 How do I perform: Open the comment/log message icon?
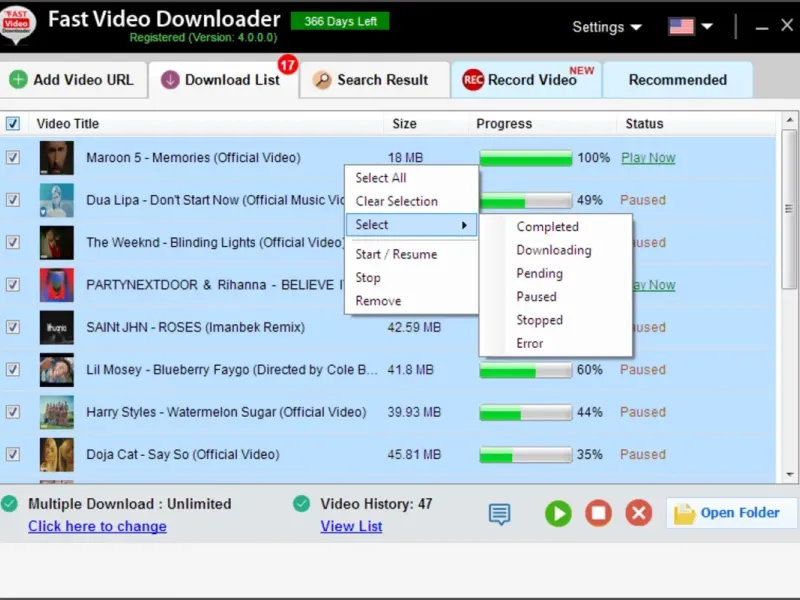(499, 514)
